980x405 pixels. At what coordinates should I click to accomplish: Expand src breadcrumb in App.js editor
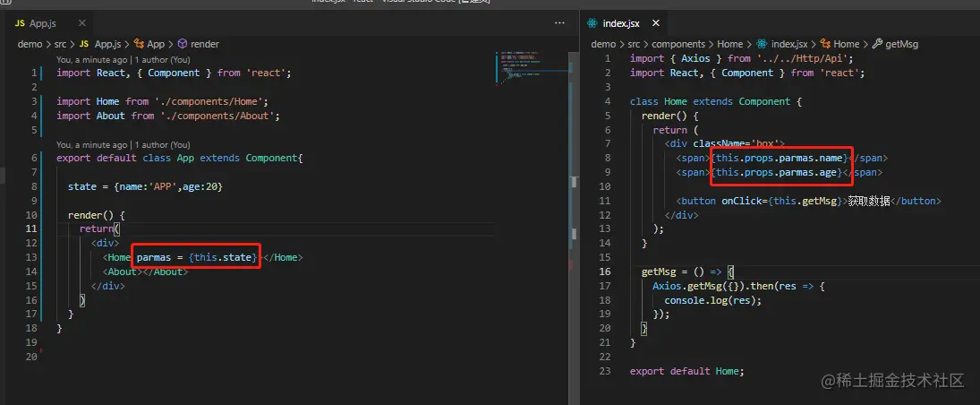point(62,43)
